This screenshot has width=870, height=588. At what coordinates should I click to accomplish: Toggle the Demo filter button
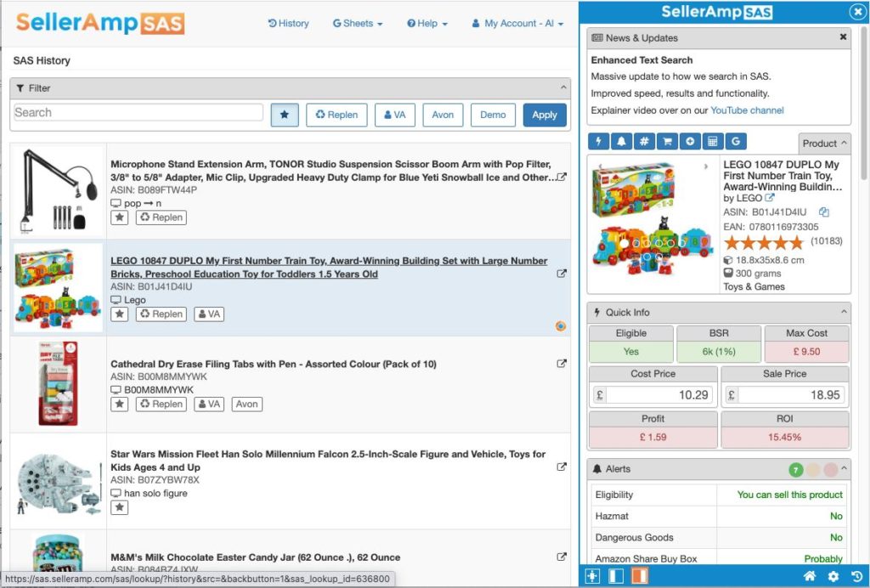point(493,115)
